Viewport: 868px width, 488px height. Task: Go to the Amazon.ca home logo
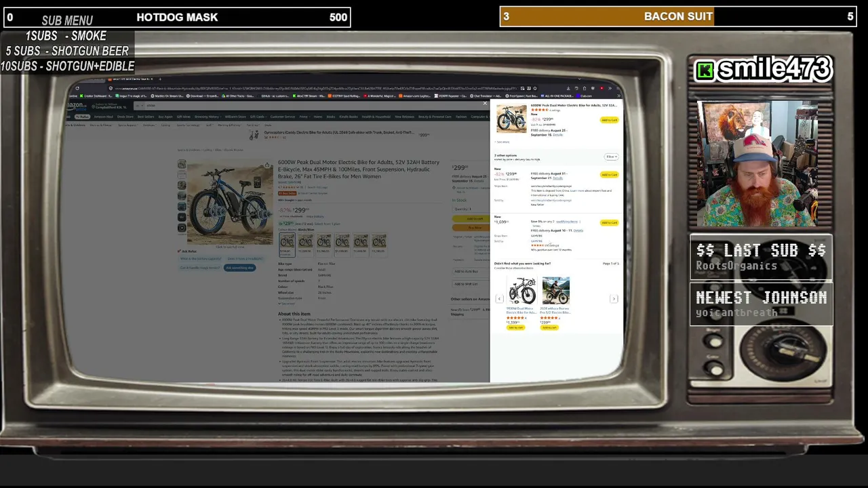77,106
